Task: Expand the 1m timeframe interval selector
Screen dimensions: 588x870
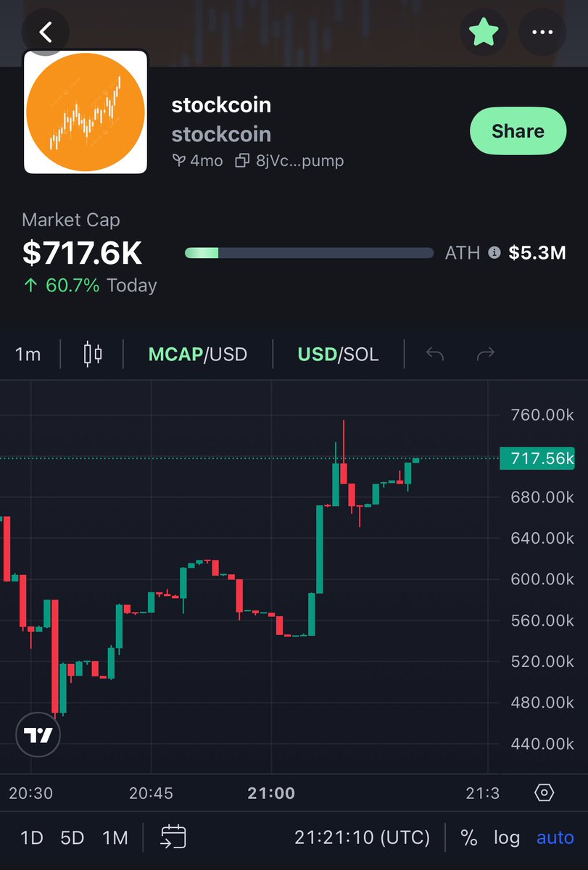Action: [x=28, y=355]
